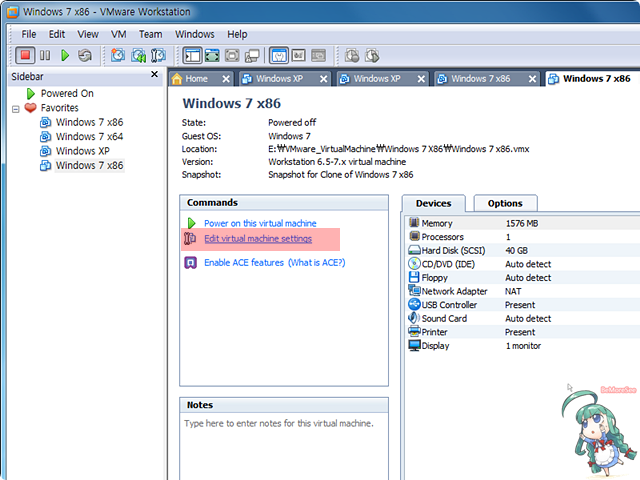The image size is (640, 480).
Task: Select the Display device row
Action: pyautogui.click(x=524, y=346)
